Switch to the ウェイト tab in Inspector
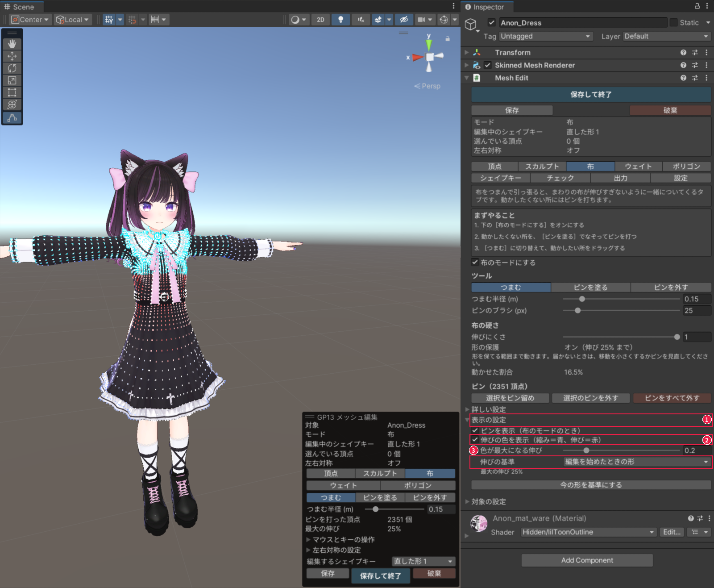 coord(639,167)
